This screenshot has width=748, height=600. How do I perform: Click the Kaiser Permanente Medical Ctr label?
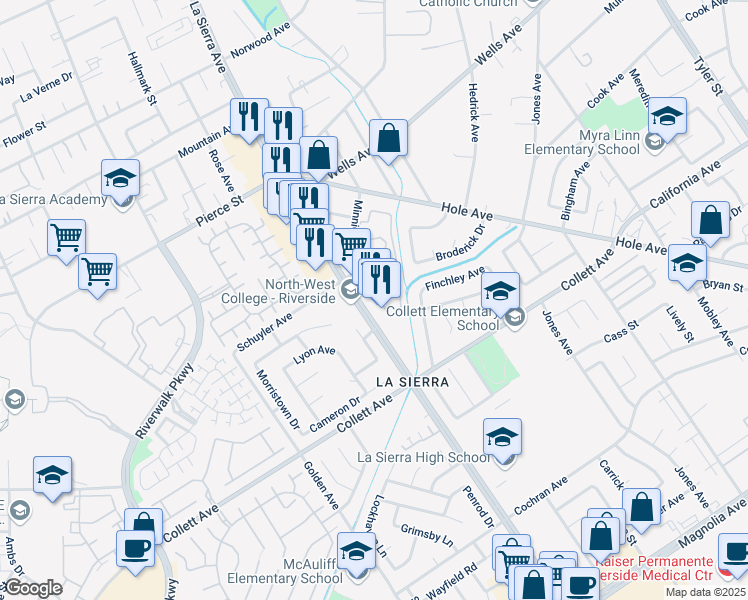(655, 568)
